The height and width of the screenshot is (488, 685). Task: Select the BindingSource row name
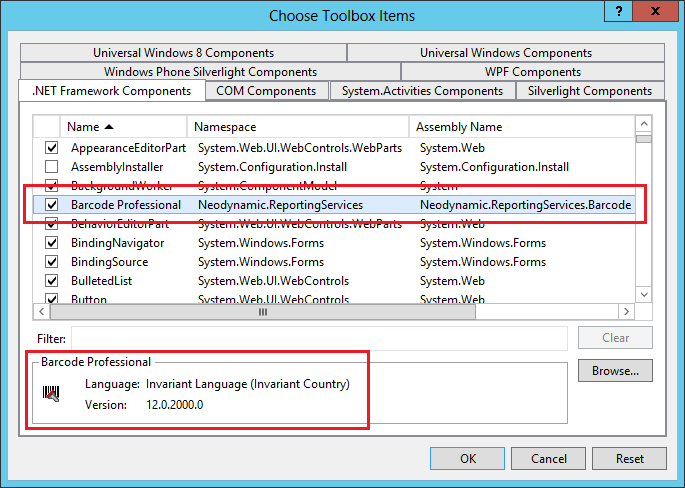click(x=110, y=262)
